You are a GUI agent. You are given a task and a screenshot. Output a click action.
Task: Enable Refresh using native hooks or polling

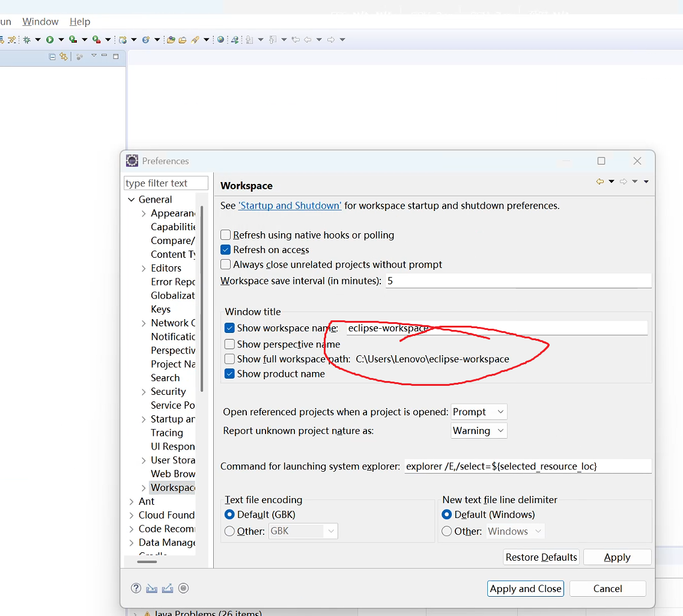pyautogui.click(x=226, y=235)
